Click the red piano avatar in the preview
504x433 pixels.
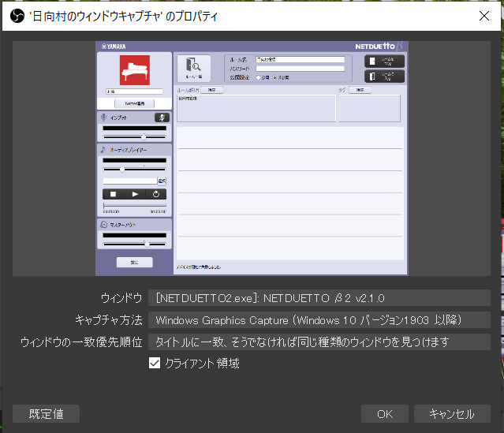[135, 70]
